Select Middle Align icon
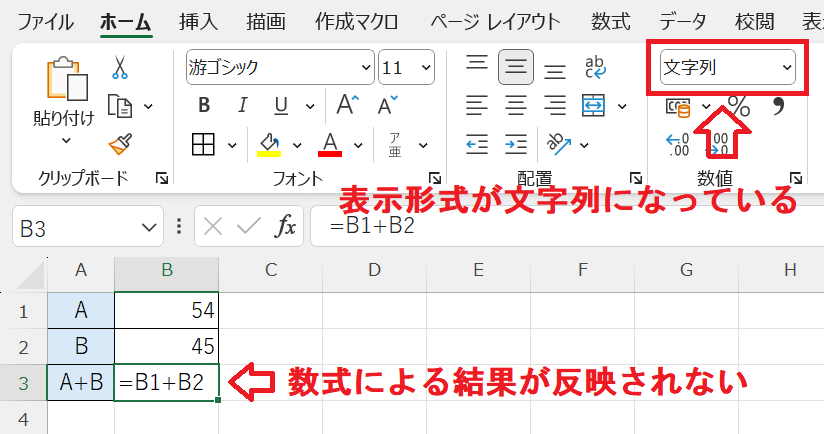The width and height of the screenshot is (824, 434). pos(516,67)
